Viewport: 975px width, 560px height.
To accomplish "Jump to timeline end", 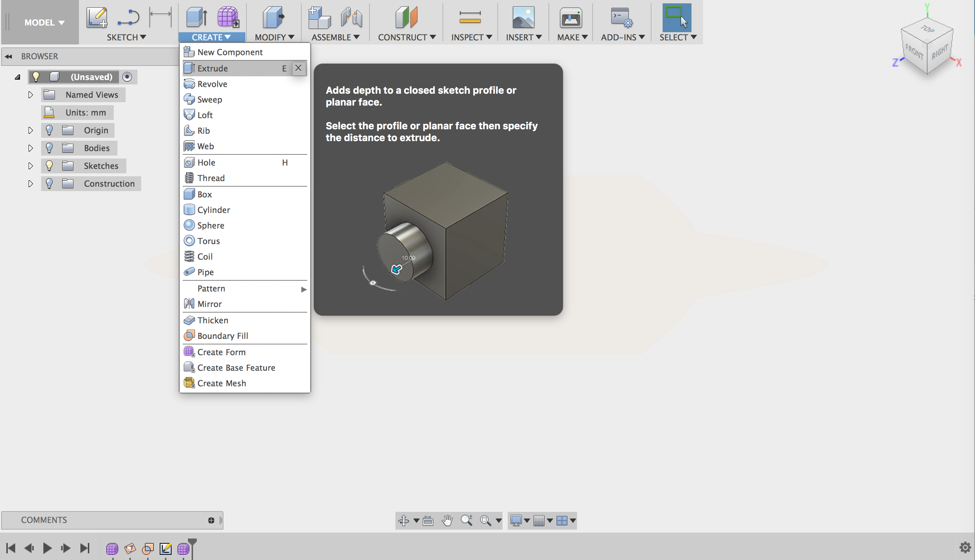I will coord(84,548).
